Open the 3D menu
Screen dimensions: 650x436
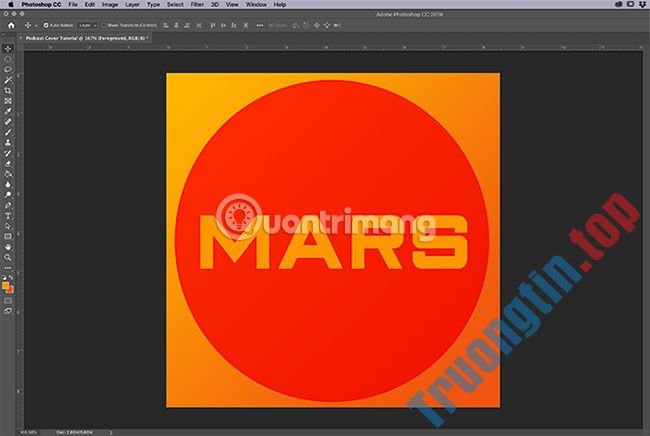[x=215, y=5]
